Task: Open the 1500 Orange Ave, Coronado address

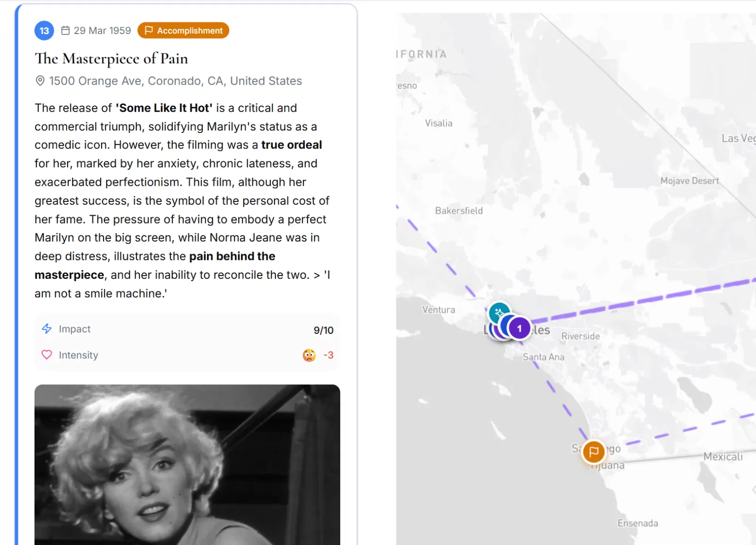Action: [175, 81]
